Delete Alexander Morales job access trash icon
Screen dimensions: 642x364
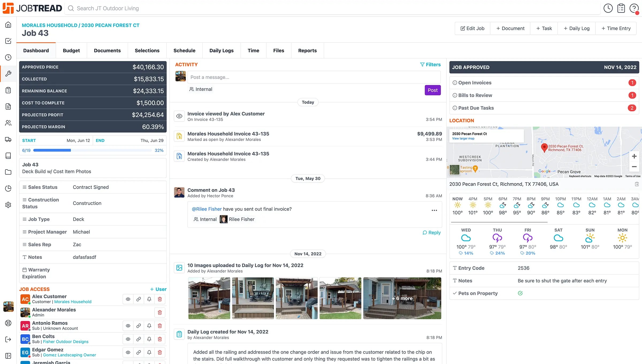pyautogui.click(x=160, y=312)
